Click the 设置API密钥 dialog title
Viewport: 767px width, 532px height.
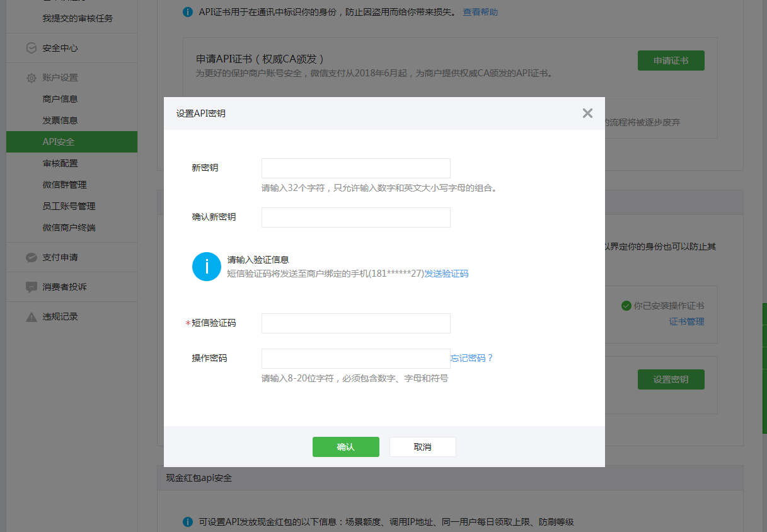(x=201, y=113)
